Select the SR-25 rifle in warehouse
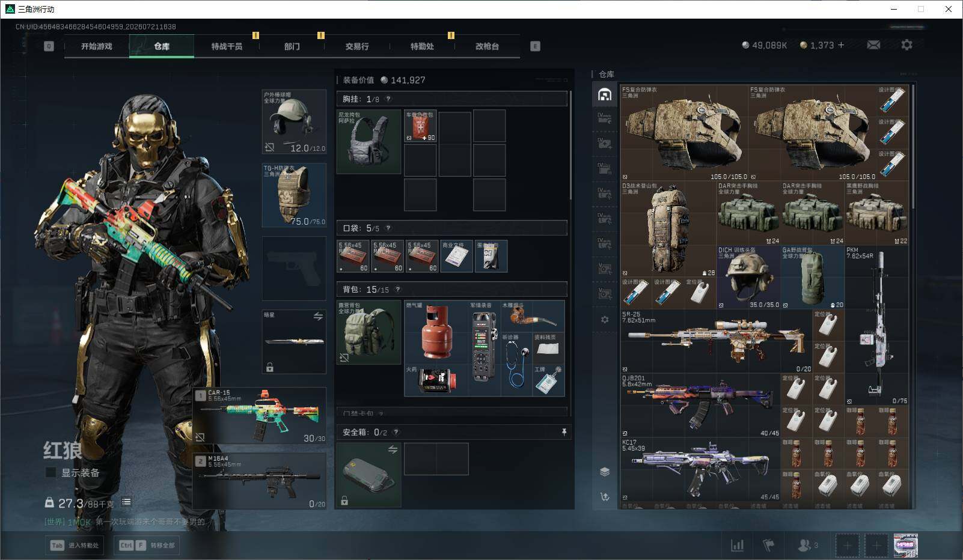 pos(717,341)
